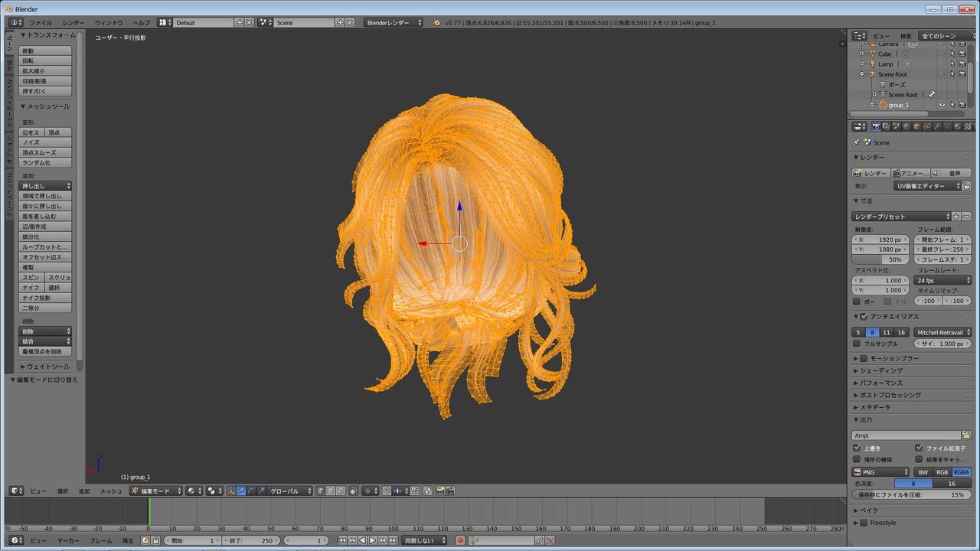Open the World properties tab icon
The height and width of the screenshot is (551, 980).
906,126
